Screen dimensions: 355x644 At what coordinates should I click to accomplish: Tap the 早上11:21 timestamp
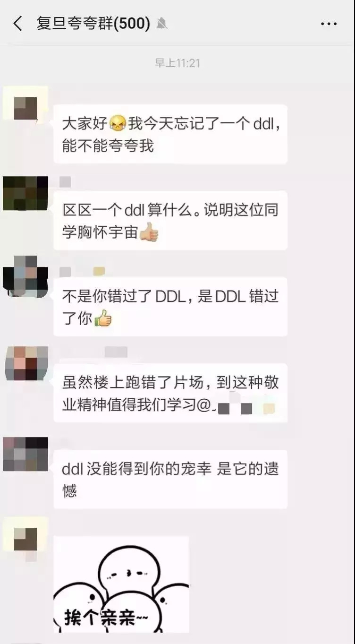[x=177, y=63]
